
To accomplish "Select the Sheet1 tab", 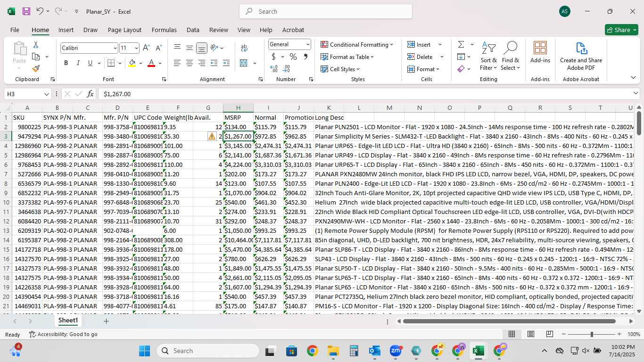I will [68, 321].
